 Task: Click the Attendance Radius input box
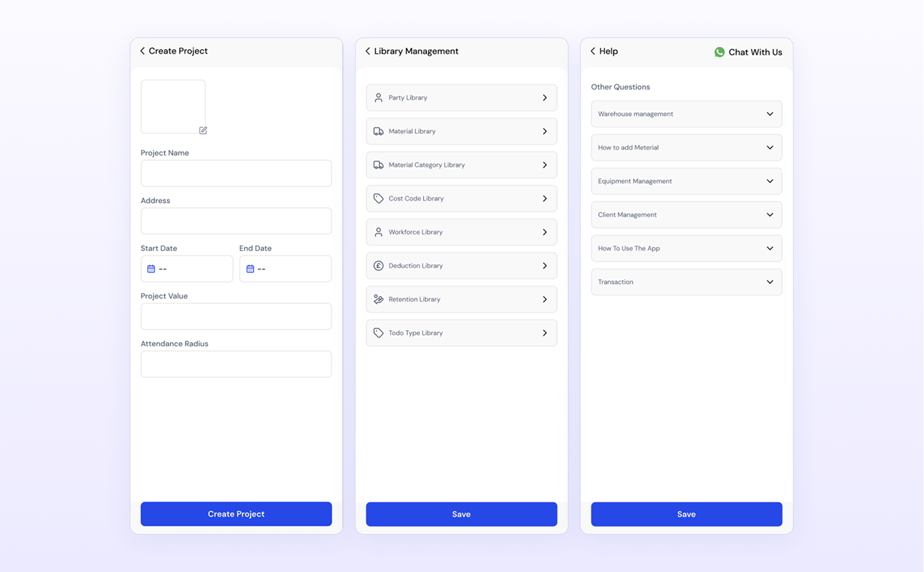tap(236, 364)
